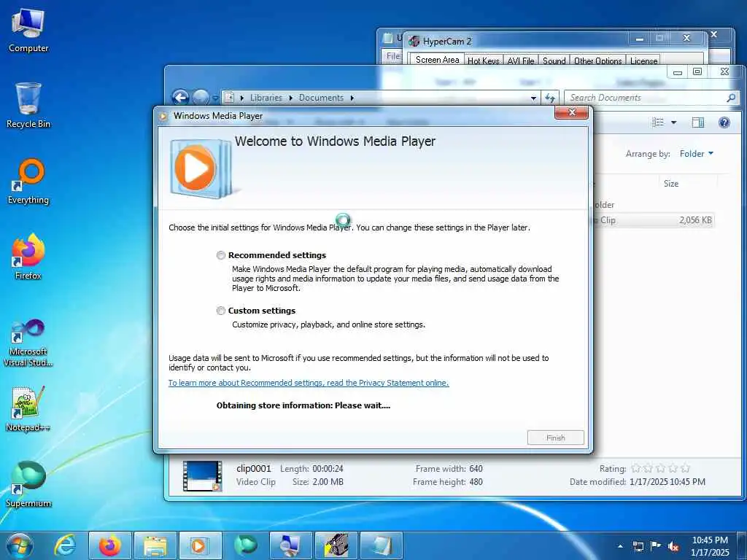Open the view options dropdown arrow
Screen dimensions: 747x560
[673, 122]
